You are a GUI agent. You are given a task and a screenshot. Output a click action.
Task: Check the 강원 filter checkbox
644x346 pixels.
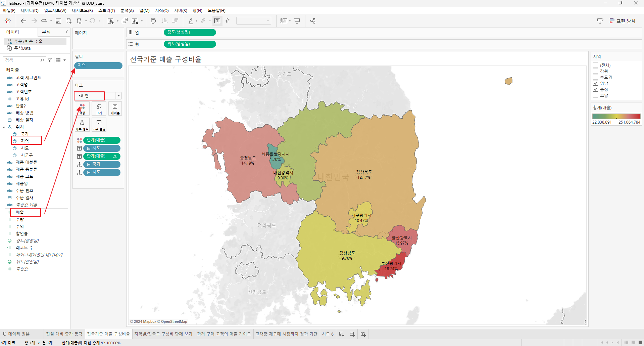[596, 71]
